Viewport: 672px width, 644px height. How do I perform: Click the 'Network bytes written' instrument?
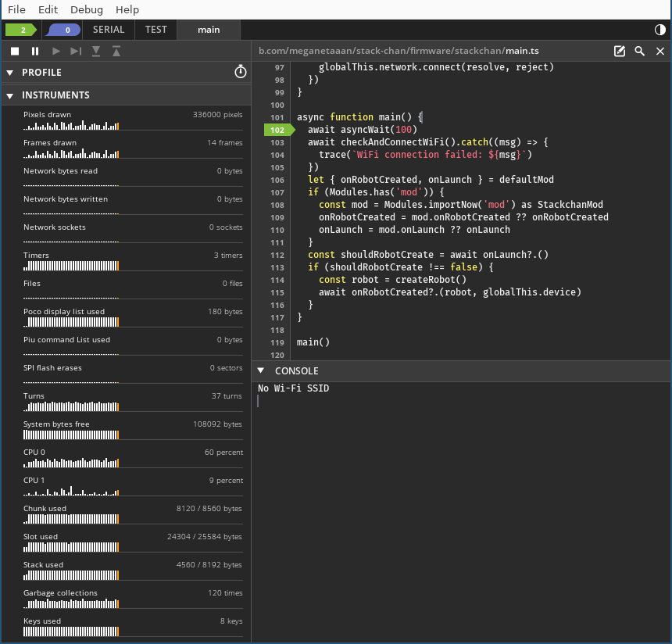pos(133,205)
